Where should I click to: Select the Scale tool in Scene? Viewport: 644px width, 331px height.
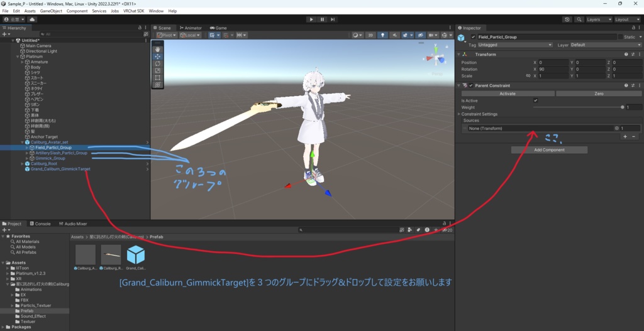click(x=158, y=70)
